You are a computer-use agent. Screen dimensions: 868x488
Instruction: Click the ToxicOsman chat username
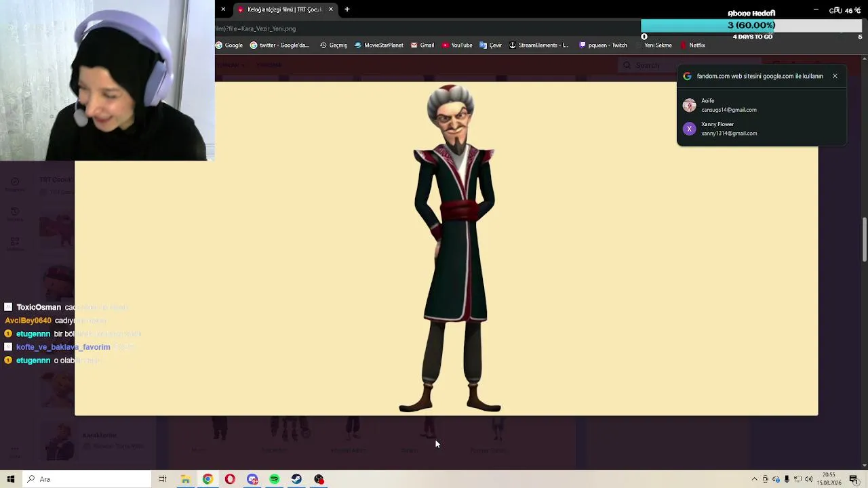[x=39, y=307]
